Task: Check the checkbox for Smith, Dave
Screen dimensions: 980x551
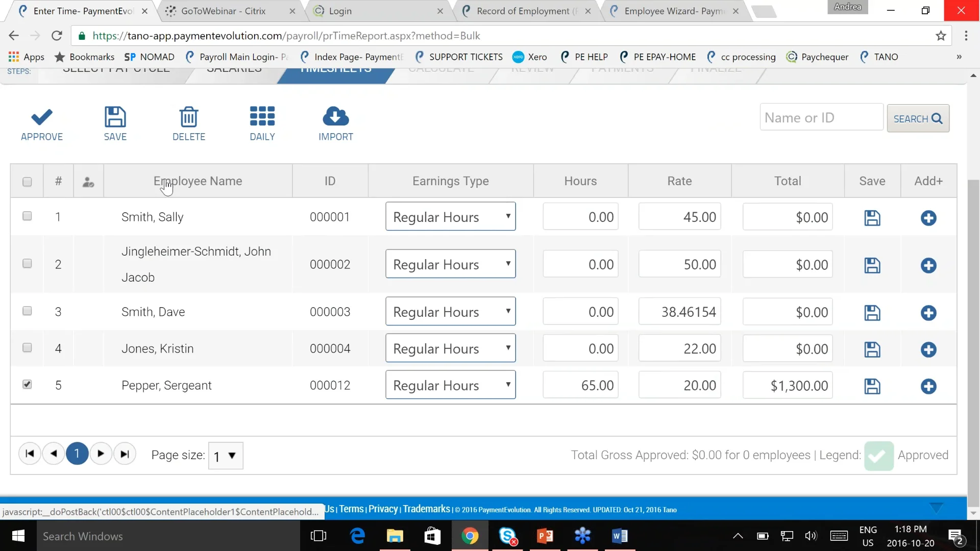Action: coord(27,311)
